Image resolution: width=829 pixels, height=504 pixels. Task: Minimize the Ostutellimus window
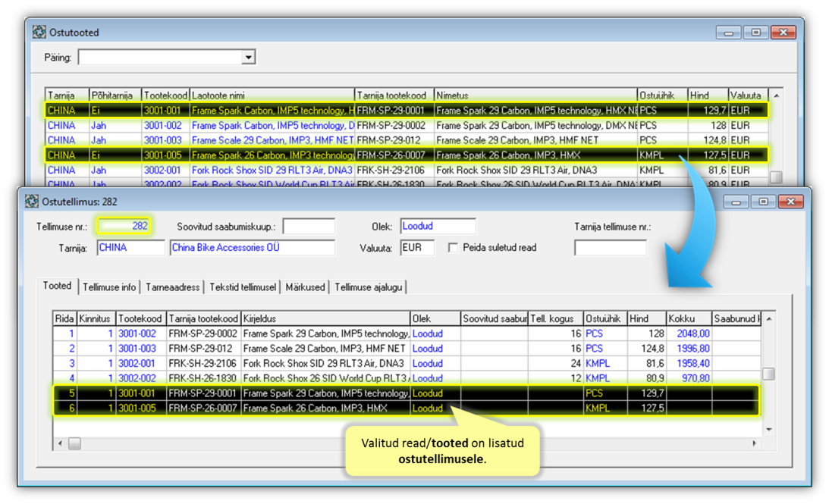[x=735, y=202]
